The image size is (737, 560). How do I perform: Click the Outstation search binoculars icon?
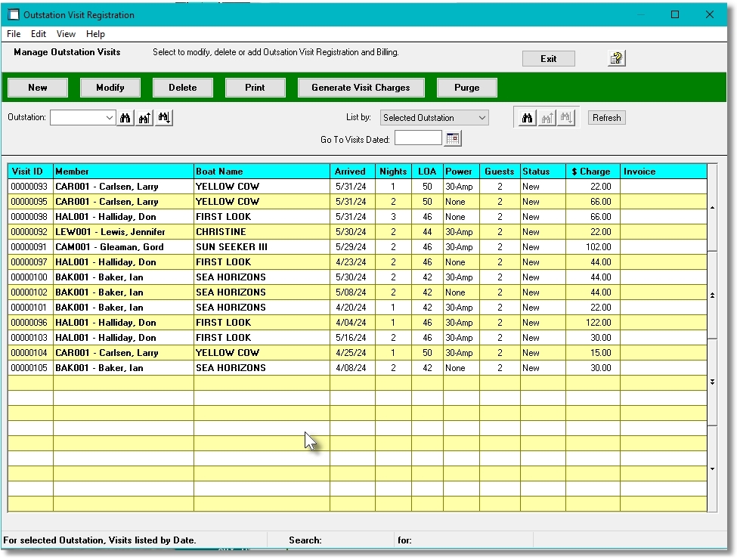point(125,117)
